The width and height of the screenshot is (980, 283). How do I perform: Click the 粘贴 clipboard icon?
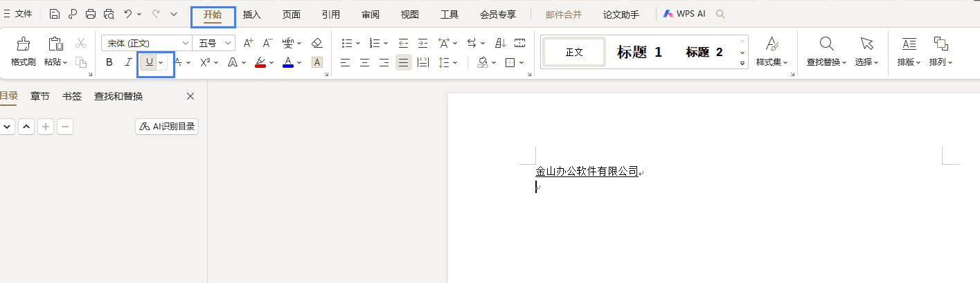point(55,44)
